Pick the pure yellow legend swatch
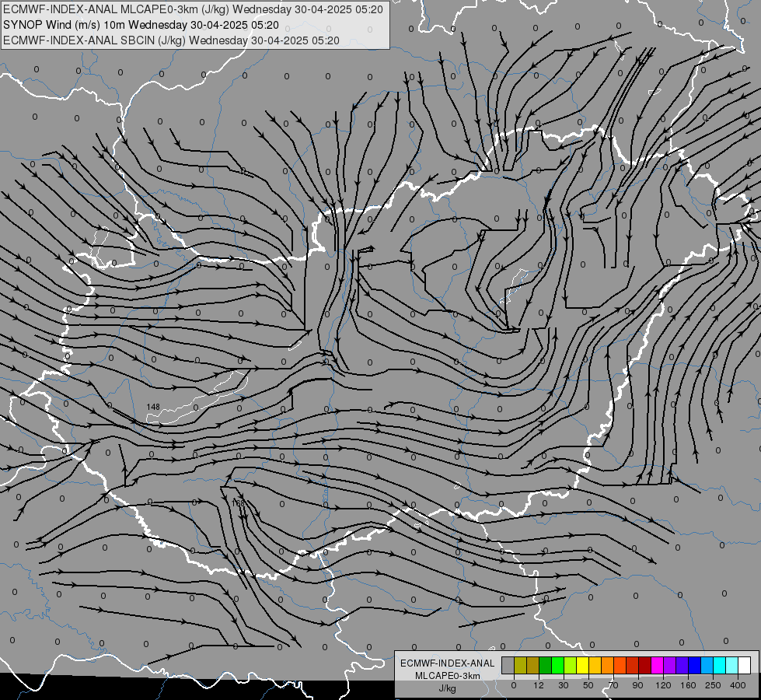 [582, 665]
